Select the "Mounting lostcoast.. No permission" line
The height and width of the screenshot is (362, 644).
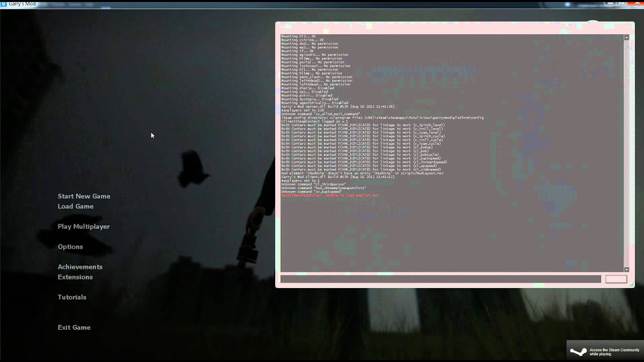(315, 66)
